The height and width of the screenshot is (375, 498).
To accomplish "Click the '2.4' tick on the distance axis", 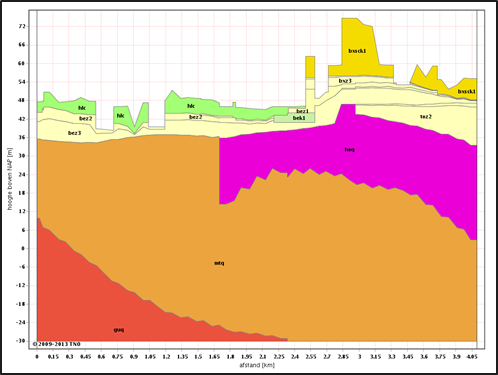I will coord(295,357).
